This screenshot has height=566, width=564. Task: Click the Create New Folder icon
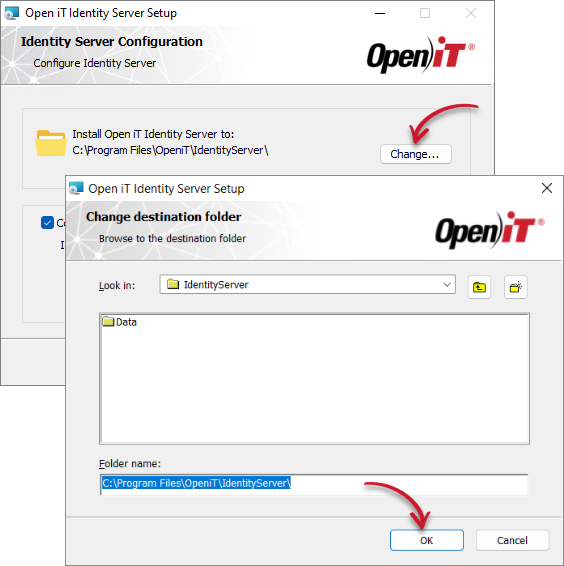515,287
